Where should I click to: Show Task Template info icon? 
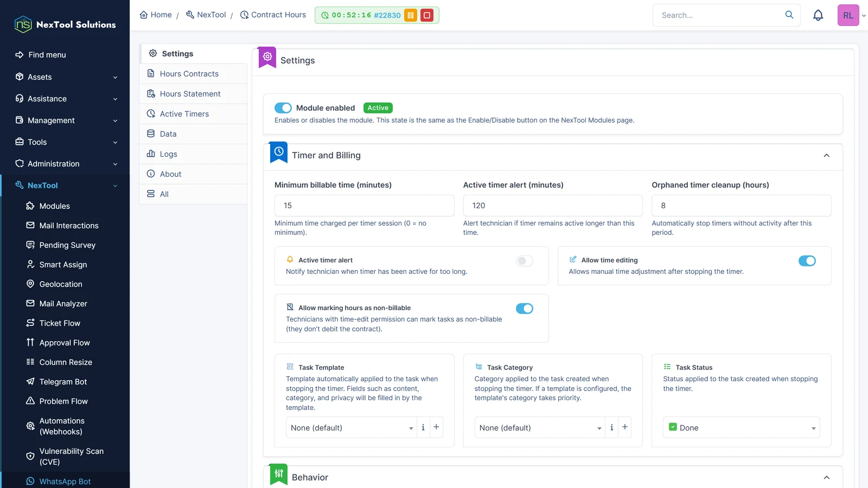[x=423, y=427]
